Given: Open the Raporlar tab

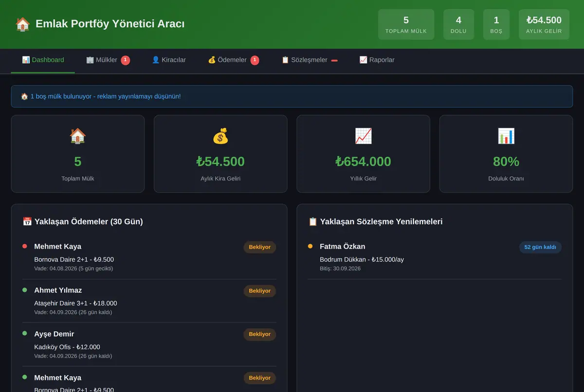Looking at the screenshot, I should click(x=377, y=60).
